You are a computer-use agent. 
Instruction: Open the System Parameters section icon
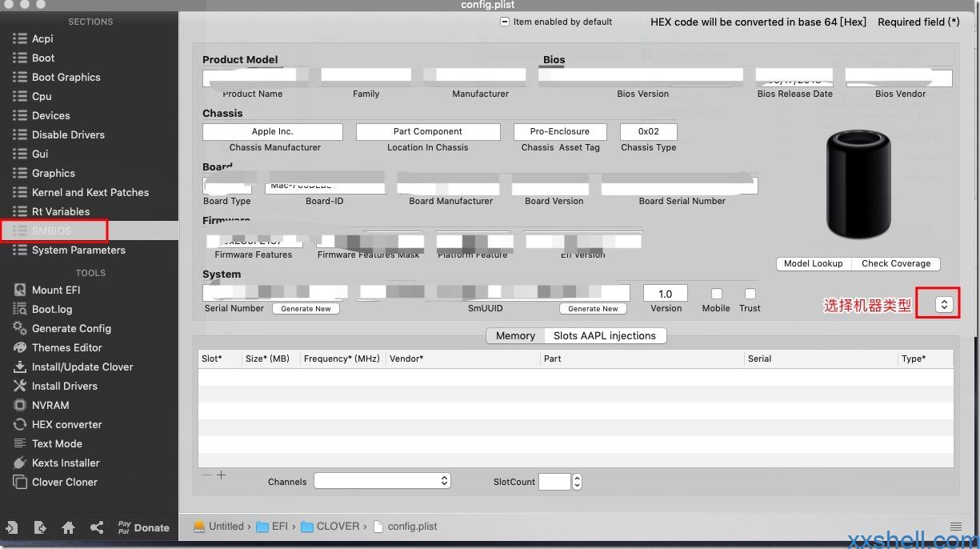pyautogui.click(x=20, y=250)
